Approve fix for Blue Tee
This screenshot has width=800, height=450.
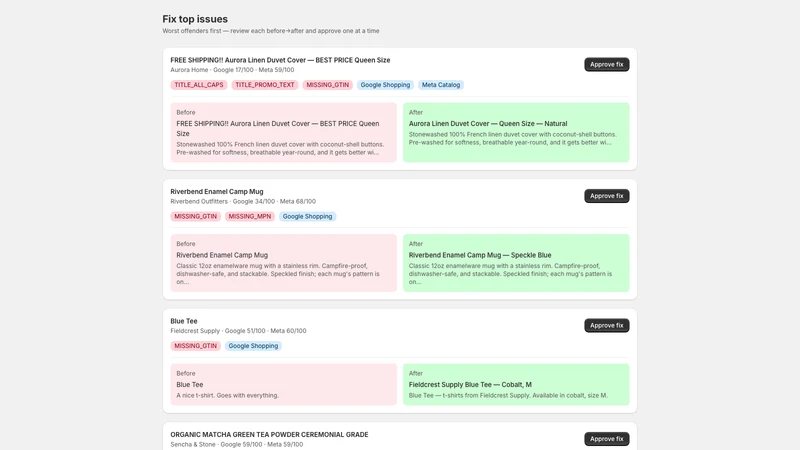607,326
